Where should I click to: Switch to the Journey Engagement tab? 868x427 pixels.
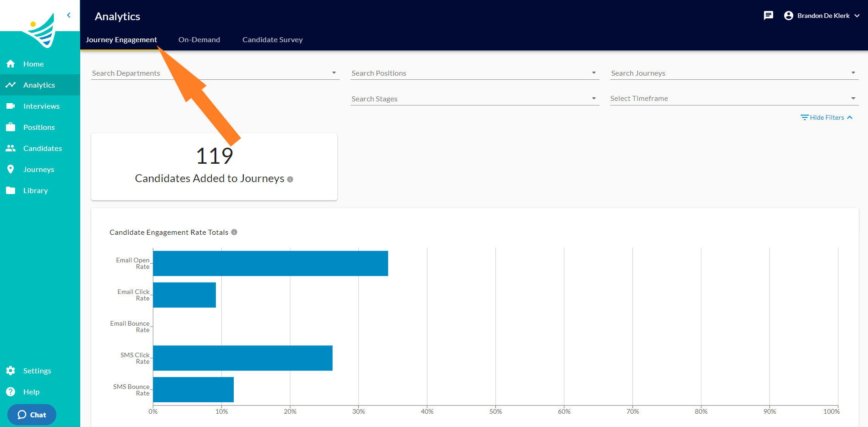pos(121,39)
